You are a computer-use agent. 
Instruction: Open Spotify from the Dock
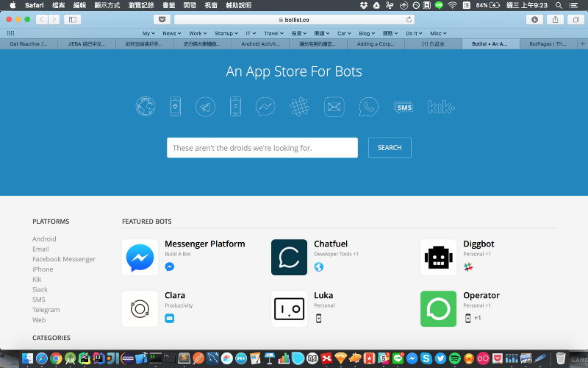point(454,358)
